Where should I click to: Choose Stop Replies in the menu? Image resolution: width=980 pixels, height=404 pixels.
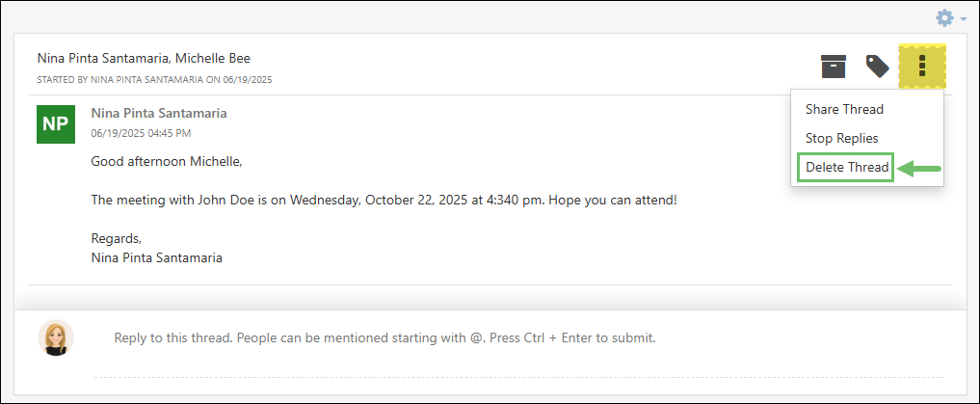click(x=841, y=138)
